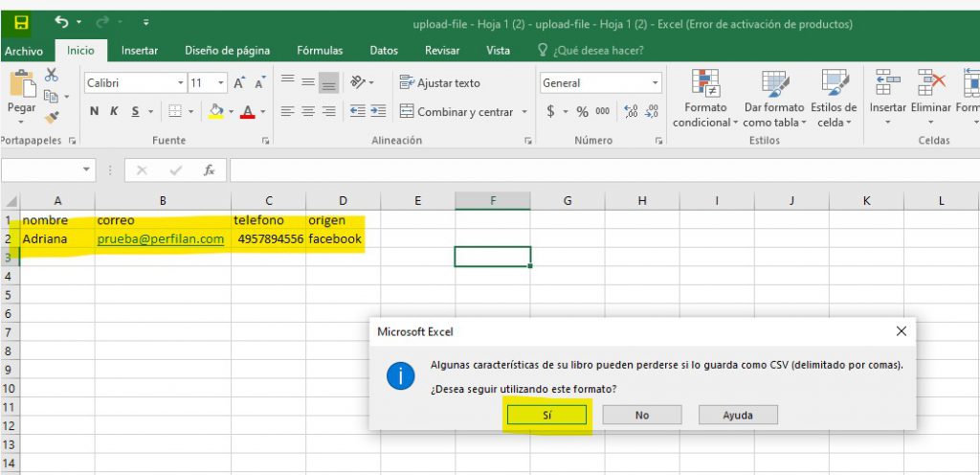Expand the General number format dropdown
Image resolution: width=980 pixels, height=475 pixels.
[655, 83]
